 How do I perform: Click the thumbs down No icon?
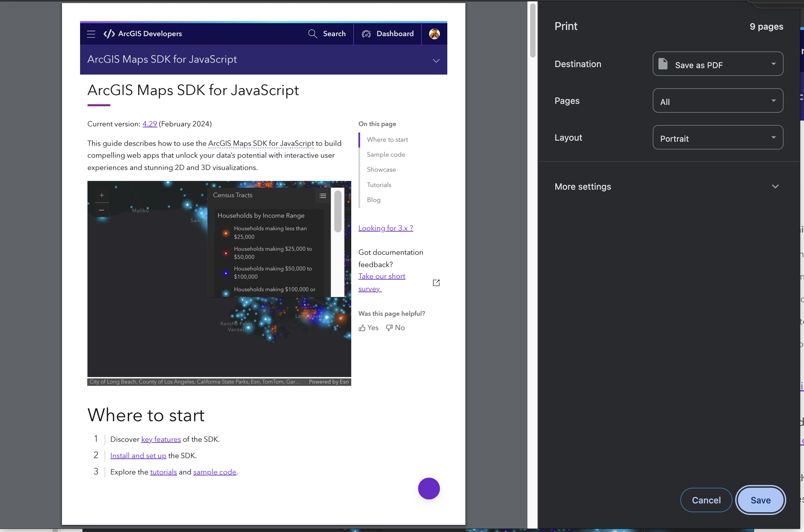(x=389, y=328)
